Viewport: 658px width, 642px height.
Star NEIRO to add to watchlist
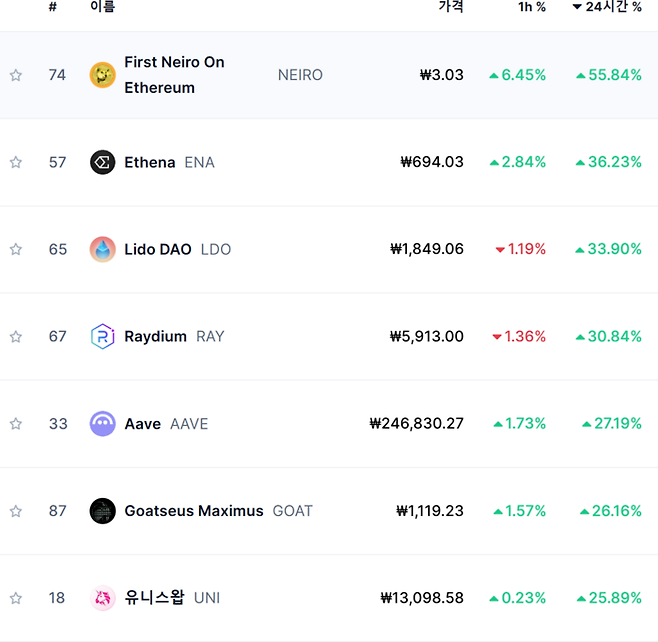(x=16, y=75)
